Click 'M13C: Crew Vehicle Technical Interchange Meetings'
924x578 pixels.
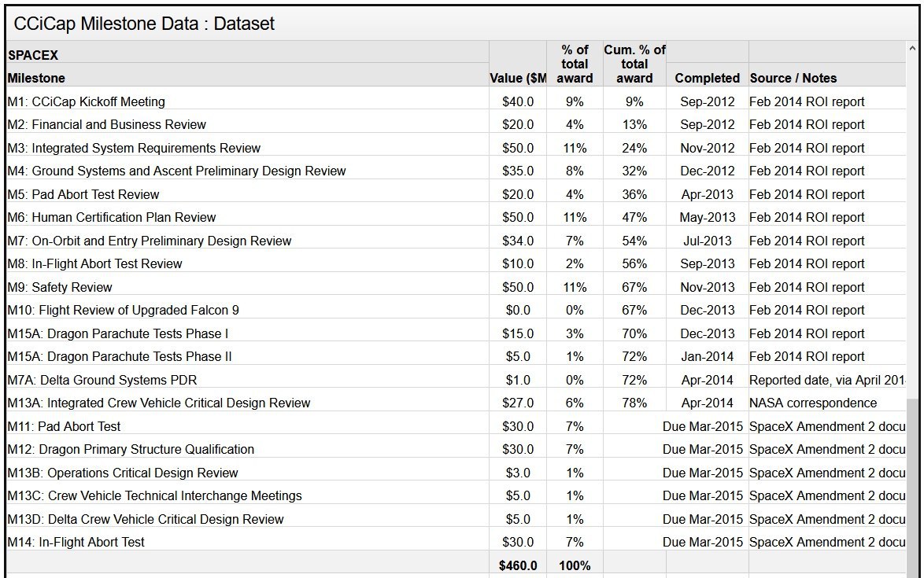(x=154, y=495)
